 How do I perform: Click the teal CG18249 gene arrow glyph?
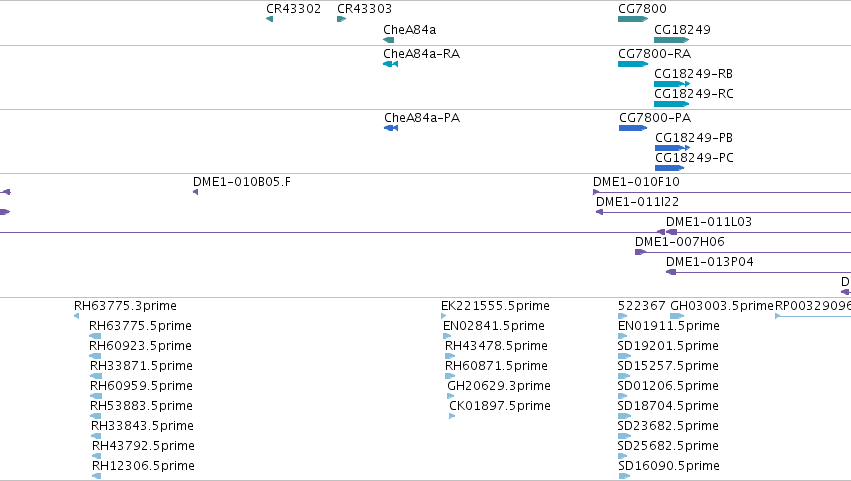[x=671, y=40]
